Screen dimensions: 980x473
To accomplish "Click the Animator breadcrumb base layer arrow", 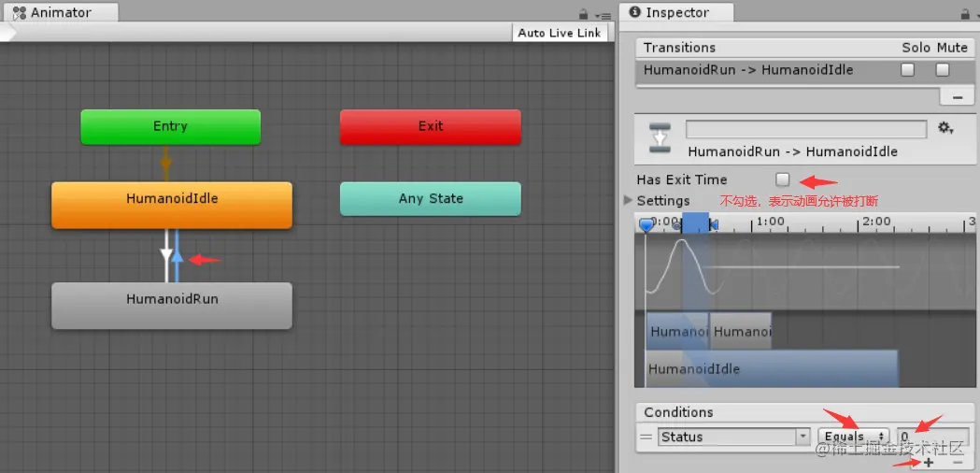I will click(x=8, y=33).
